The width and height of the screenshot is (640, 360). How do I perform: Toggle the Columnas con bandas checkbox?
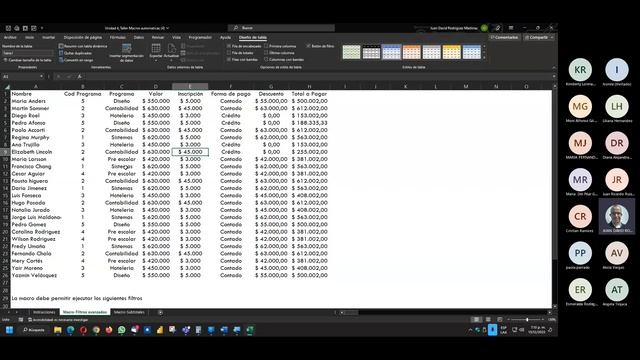[x=266, y=60]
